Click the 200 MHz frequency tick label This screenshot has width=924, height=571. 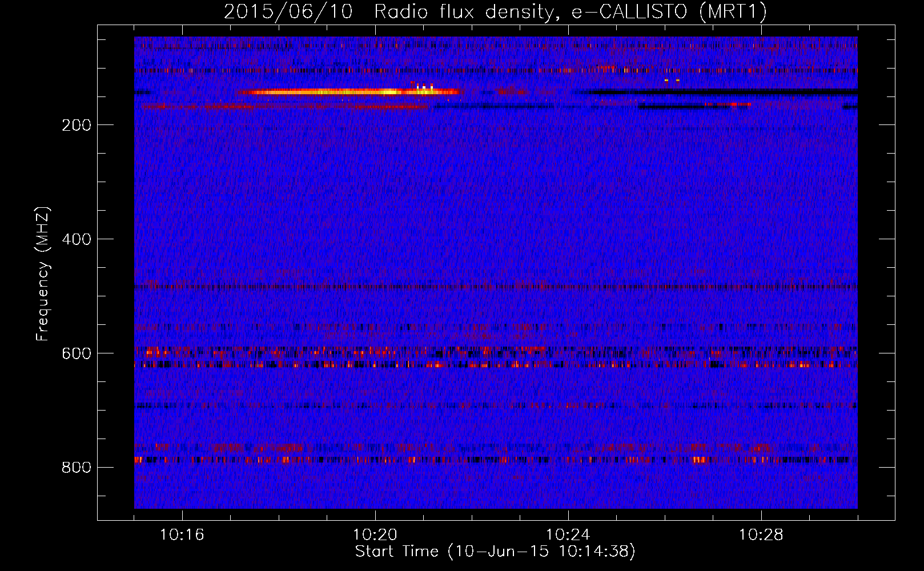77,125
